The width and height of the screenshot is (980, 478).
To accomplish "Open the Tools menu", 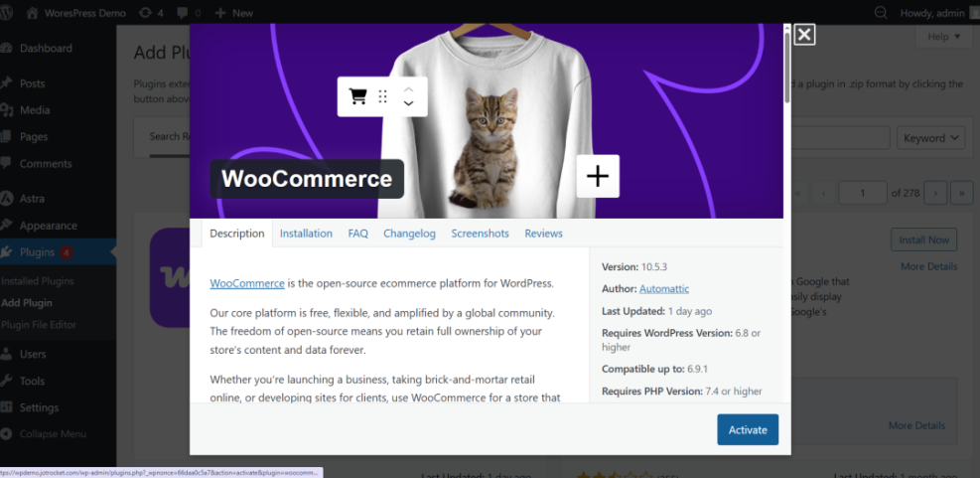I will [x=32, y=381].
